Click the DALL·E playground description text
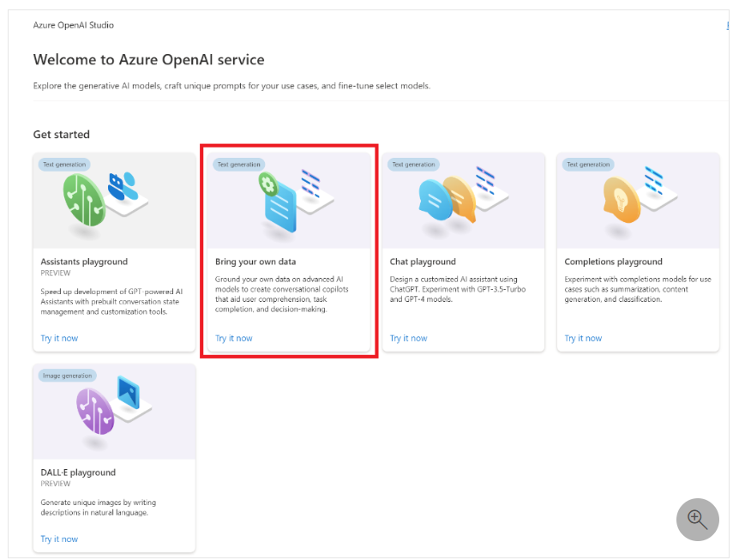733x560 pixels. pyautogui.click(x=99, y=507)
